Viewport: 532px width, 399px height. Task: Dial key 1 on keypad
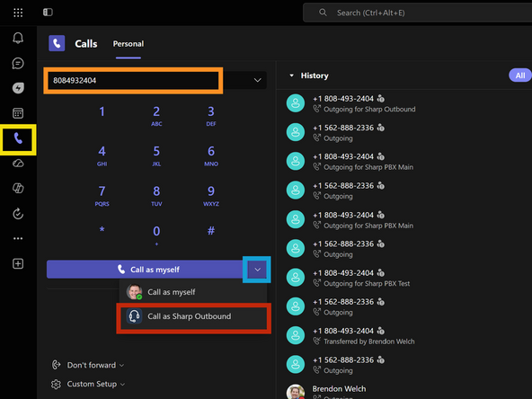click(102, 112)
